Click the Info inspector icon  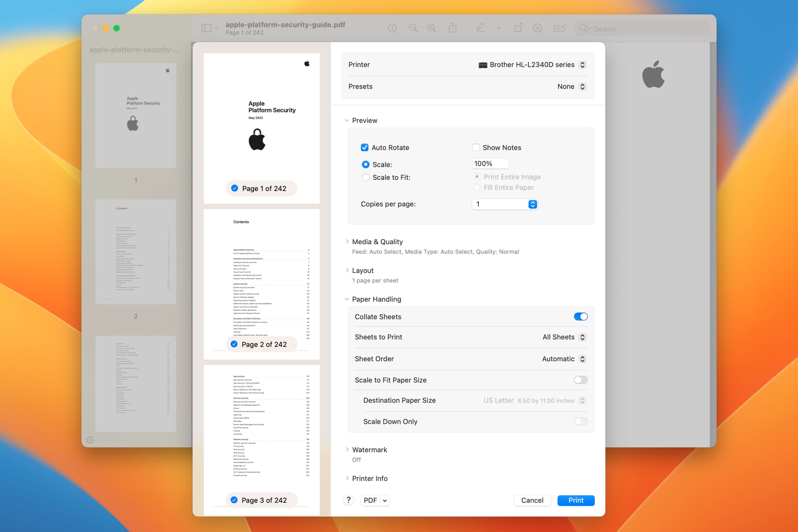(x=392, y=28)
